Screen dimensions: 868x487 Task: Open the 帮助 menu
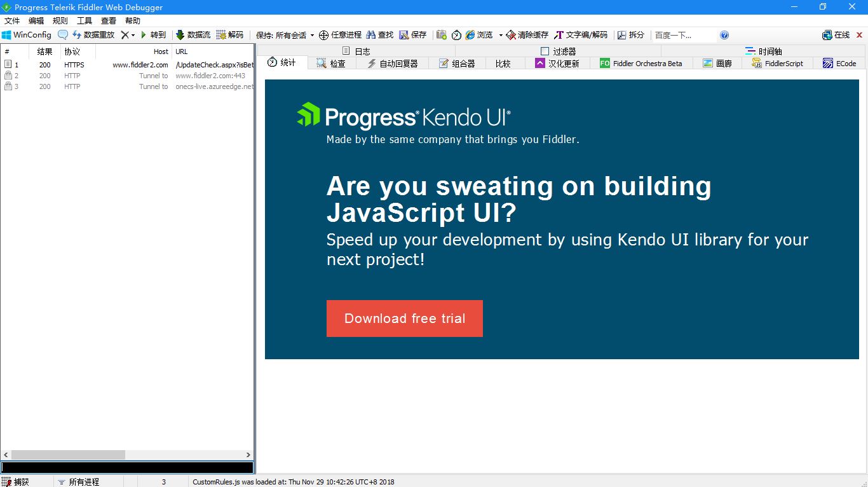(133, 21)
